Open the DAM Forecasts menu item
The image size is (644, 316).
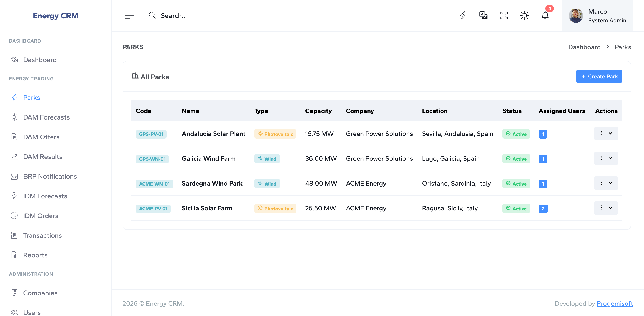click(46, 117)
